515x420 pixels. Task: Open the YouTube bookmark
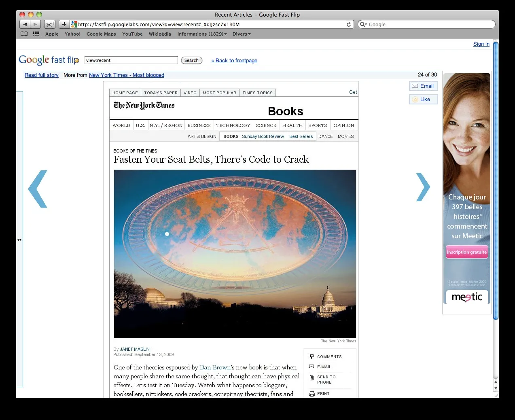132,34
